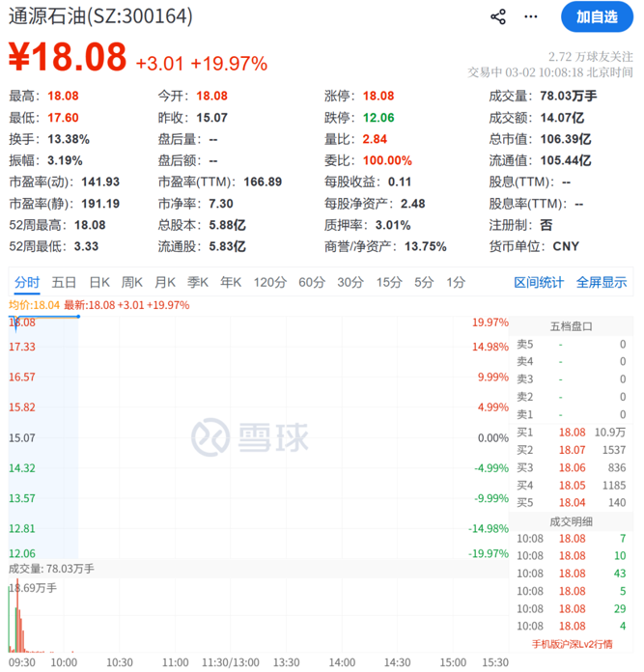Select the 日K candlestick tab
Screen dimensions: 644x672
(x=98, y=282)
